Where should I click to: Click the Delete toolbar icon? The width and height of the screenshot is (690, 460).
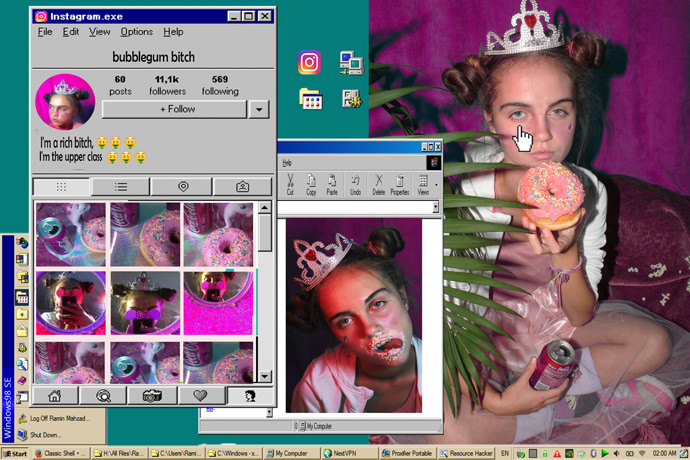379,185
